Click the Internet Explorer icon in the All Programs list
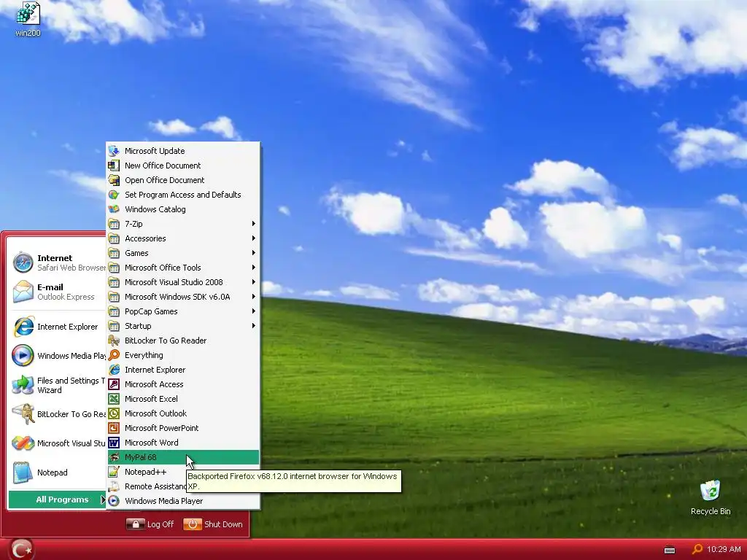 coord(114,370)
